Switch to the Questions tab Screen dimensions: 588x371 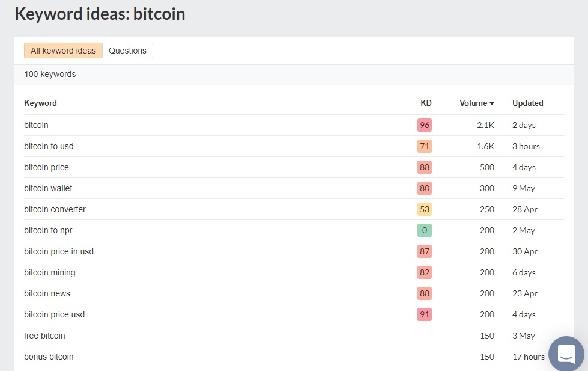(x=127, y=51)
